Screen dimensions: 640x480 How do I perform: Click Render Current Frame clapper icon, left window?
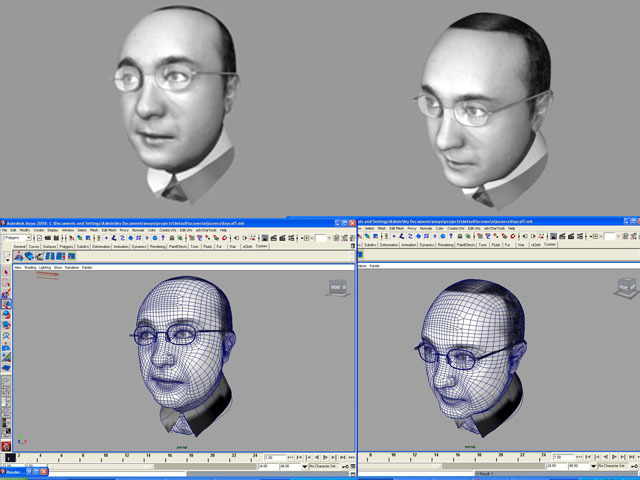tap(273, 238)
